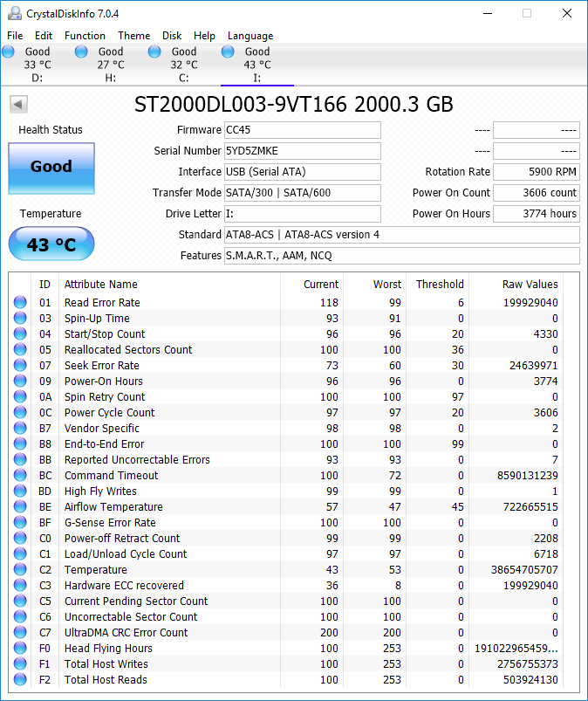Open the Language menu
This screenshot has width=588, height=701.
[250, 36]
